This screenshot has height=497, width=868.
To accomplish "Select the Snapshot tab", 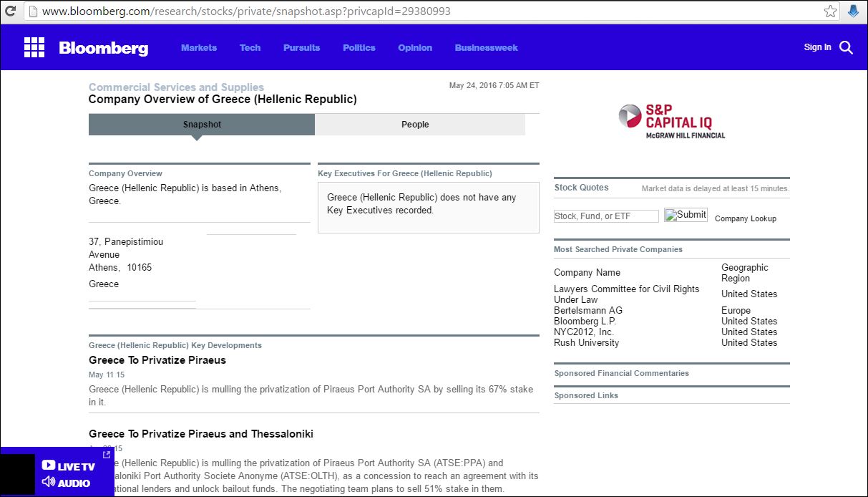I will coord(202,124).
